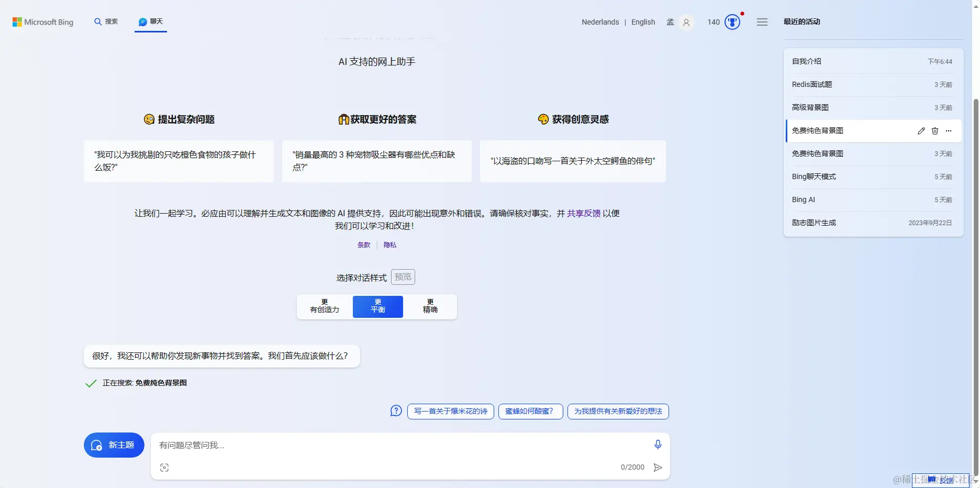Image resolution: width=980 pixels, height=488 pixels.
Task: Choose the 更有创造力 conversation style
Action: pyautogui.click(x=325, y=306)
